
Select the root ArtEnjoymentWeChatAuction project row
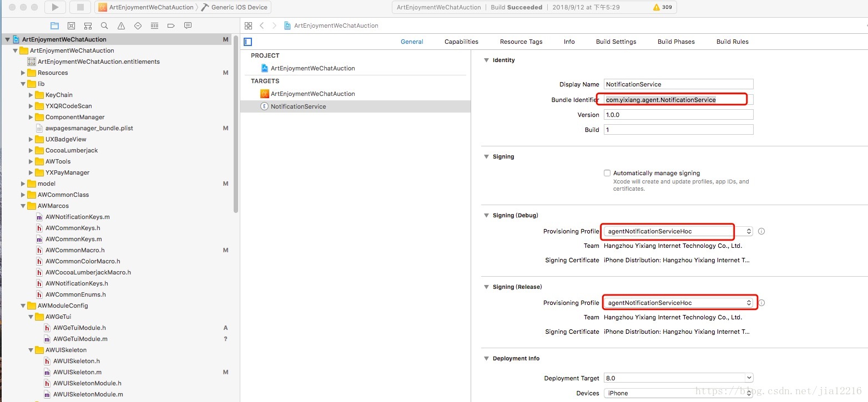pos(117,39)
